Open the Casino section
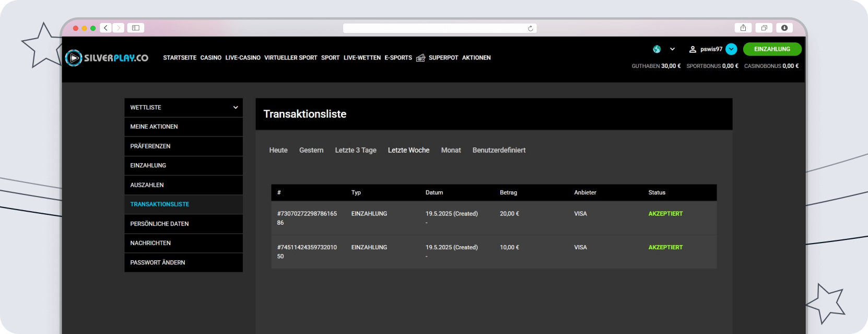Screen dimensions: 868x334 [x=211, y=58]
